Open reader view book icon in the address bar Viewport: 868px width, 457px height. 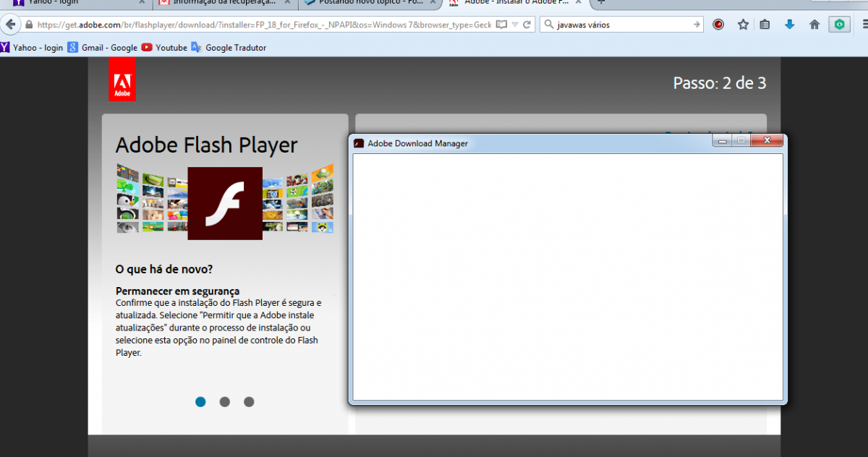coord(501,25)
